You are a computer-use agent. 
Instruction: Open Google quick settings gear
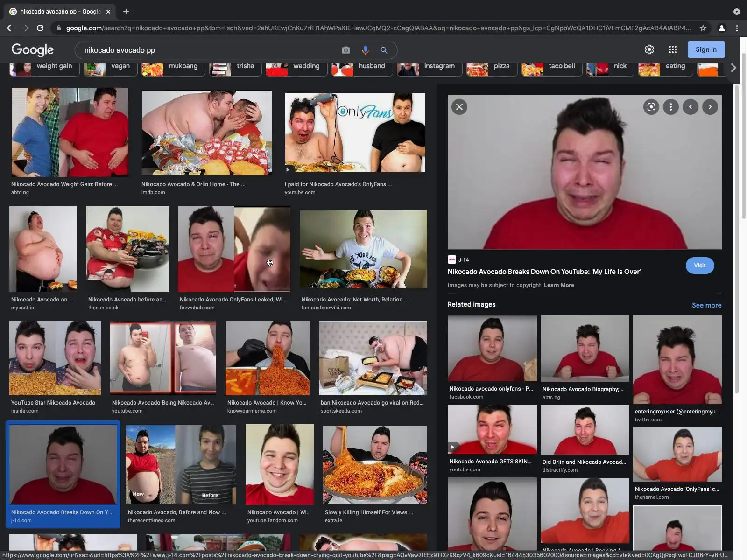coord(649,49)
